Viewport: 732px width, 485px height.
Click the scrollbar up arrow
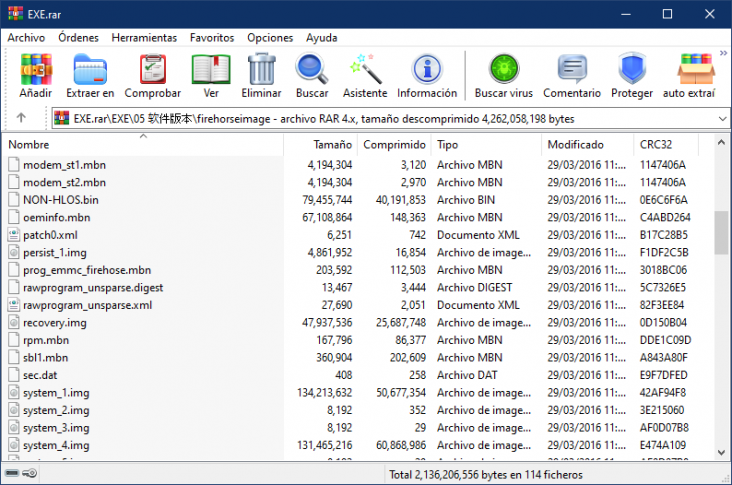[x=721, y=142]
